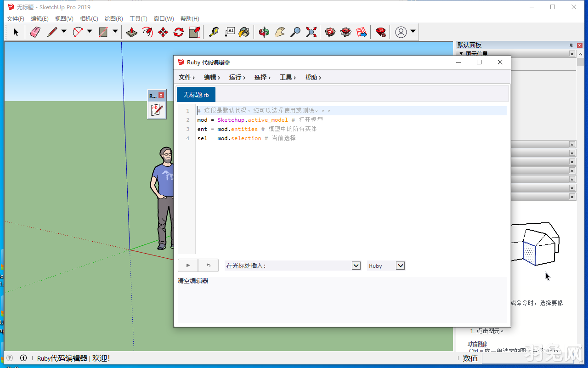
Task: Activate the Eraser tool
Action: click(35, 32)
